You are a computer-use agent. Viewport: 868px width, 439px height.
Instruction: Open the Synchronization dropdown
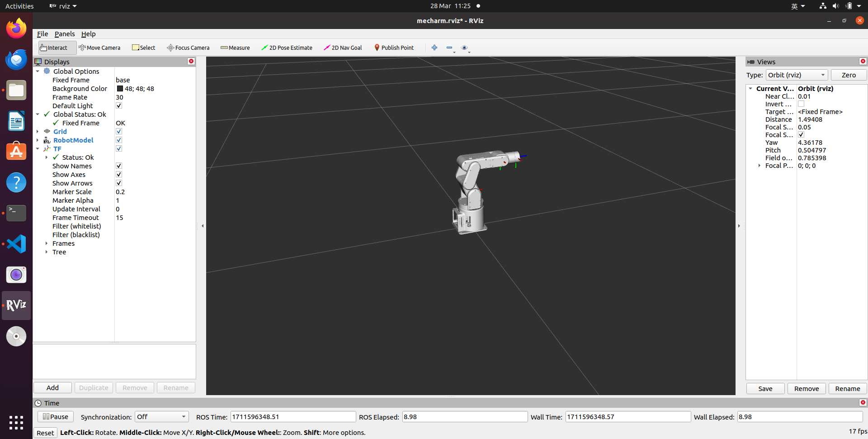click(x=161, y=417)
